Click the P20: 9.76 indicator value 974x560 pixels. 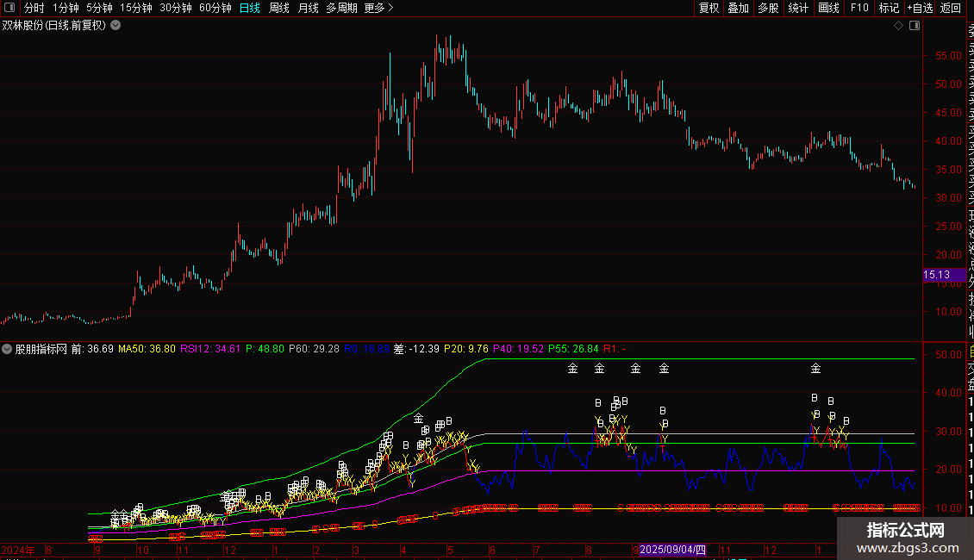click(x=465, y=349)
